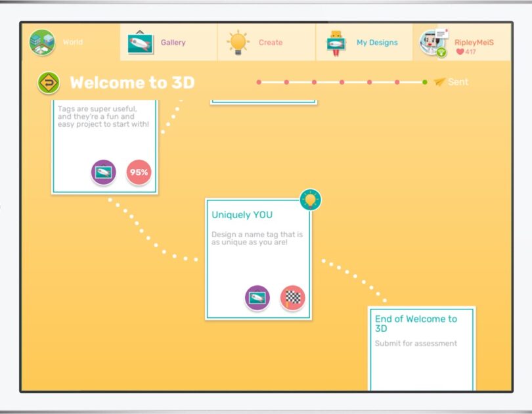532x414 pixels.
Task: Open purple gallery icon on Uniquely YOU
Action: (x=257, y=298)
